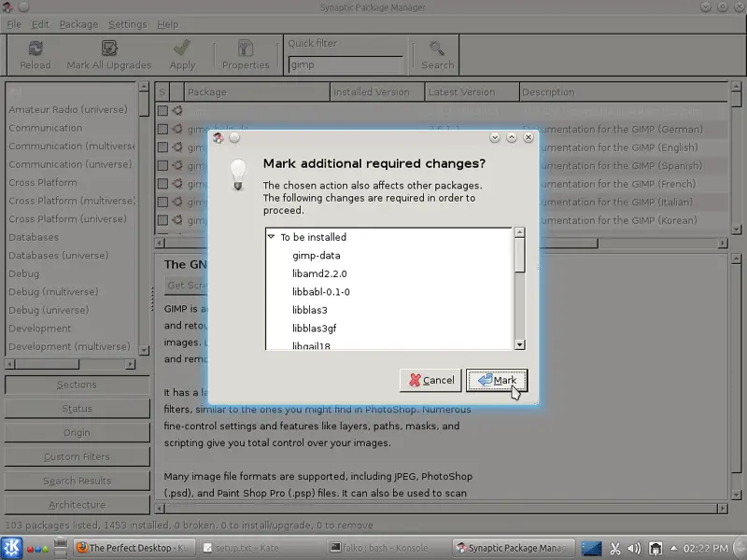Click the Ubuntu status icon in the German documentation row
Viewport: 747px width, 560px height.
(177, 129)
